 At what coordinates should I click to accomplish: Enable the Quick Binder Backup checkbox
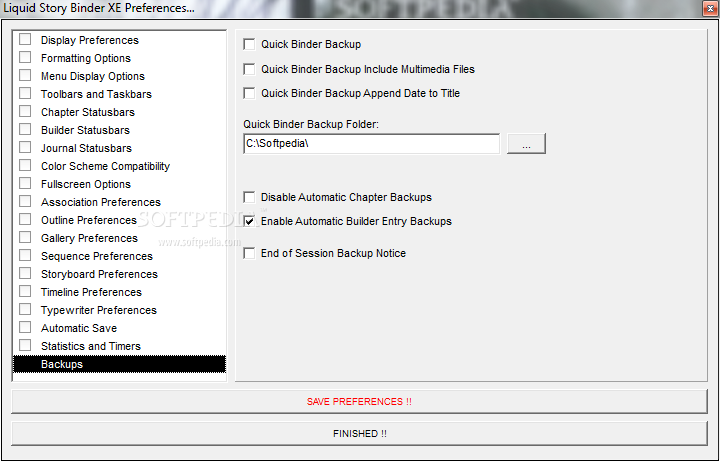tap(249, 45)
